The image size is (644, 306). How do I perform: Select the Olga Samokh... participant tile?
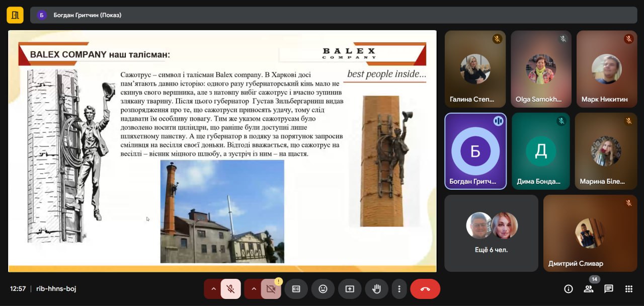541,69
